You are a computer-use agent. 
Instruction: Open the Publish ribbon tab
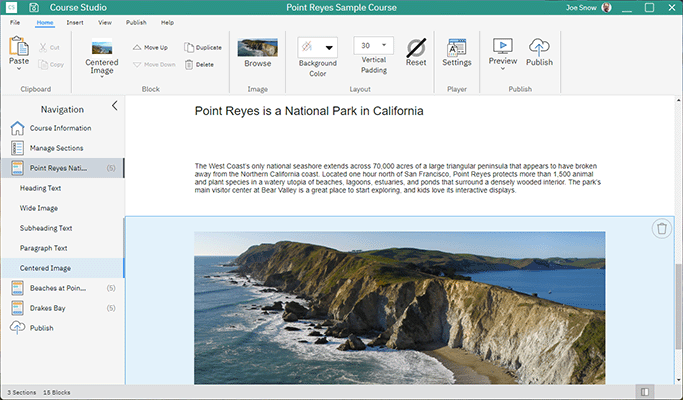tap(136, 23)
